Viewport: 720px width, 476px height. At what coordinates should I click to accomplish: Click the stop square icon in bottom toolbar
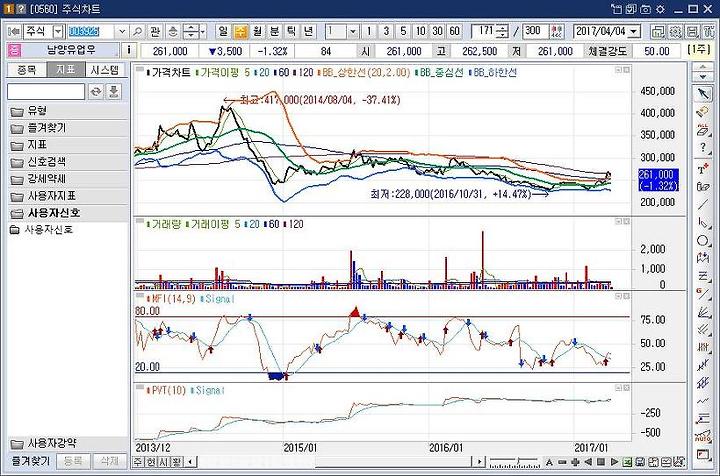601,462
